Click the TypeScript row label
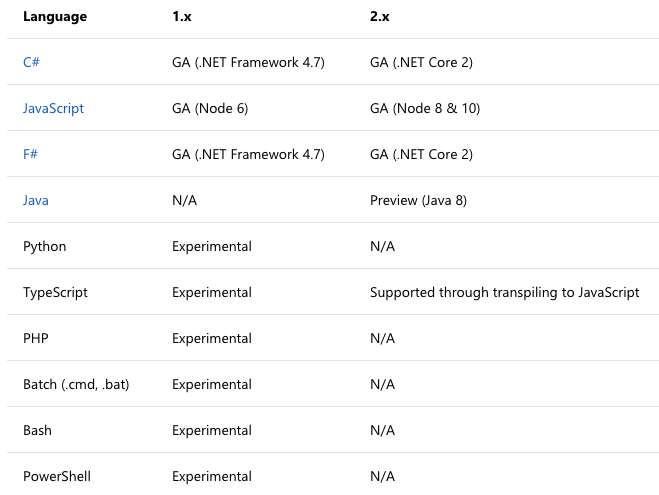Image resolution: width=659 pixels, height=495 pixels. (x=56, y=292)
